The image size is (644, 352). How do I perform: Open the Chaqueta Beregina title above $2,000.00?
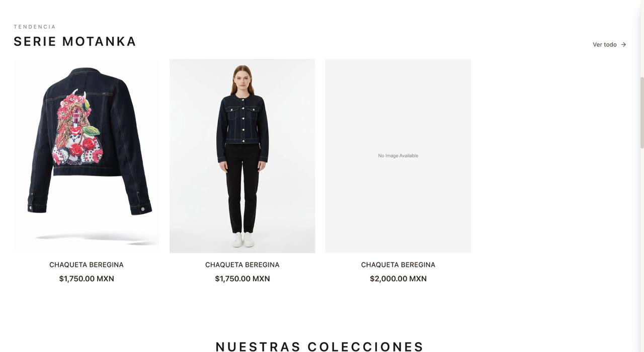pos(398,265)
